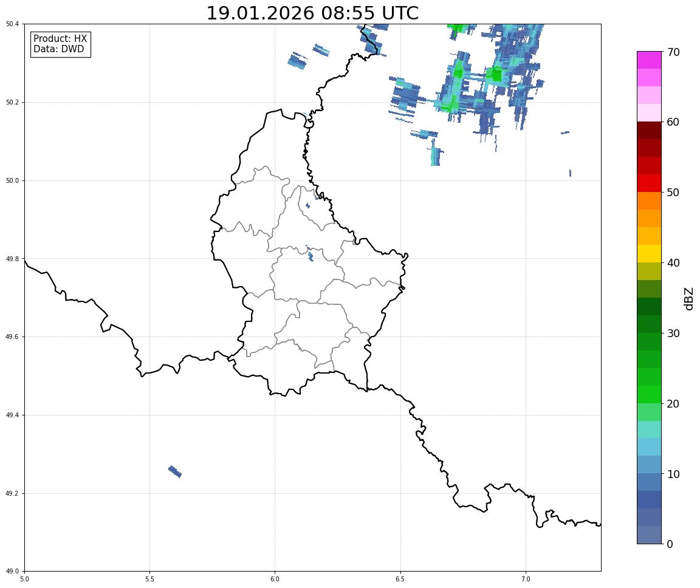This screenshot has height=588, width=700.
Task: Click the colorbar tick label "50"
Action: tap(673, 193)
